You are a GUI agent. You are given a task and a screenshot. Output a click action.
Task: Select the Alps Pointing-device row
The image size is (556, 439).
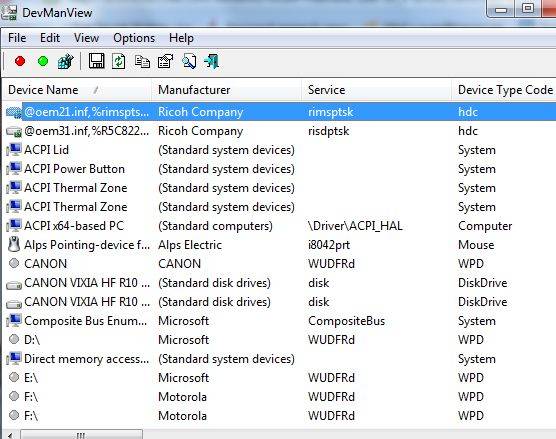[x=279, y=245]
